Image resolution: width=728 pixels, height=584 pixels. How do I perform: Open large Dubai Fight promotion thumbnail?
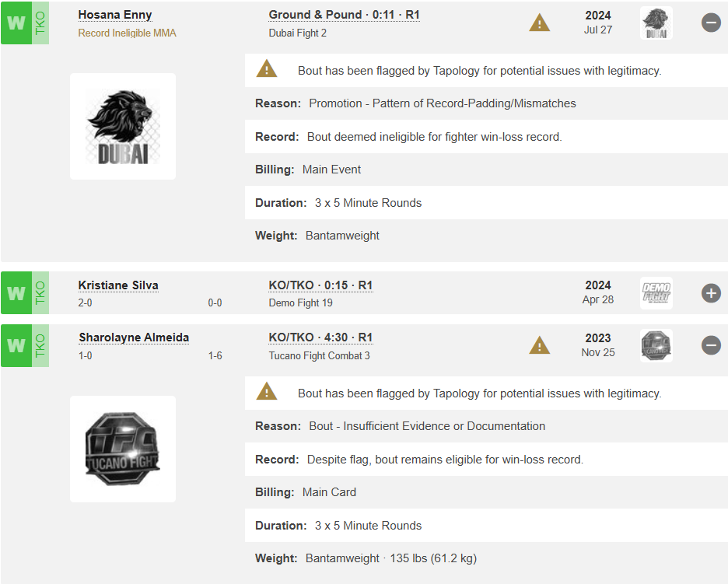coord(123,126)
